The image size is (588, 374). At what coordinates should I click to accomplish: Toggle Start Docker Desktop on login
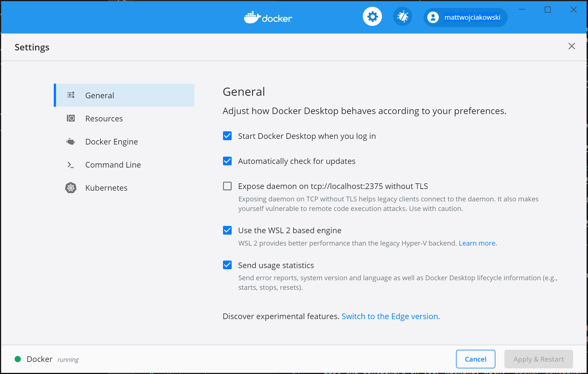[x=227, y=136]
